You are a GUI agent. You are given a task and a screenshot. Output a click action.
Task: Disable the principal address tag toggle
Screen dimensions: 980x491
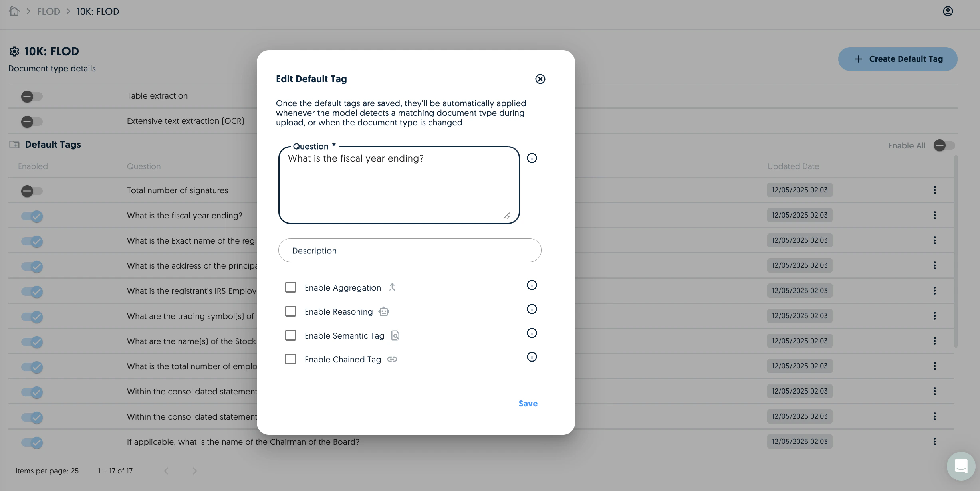click(x=32, y=266)
